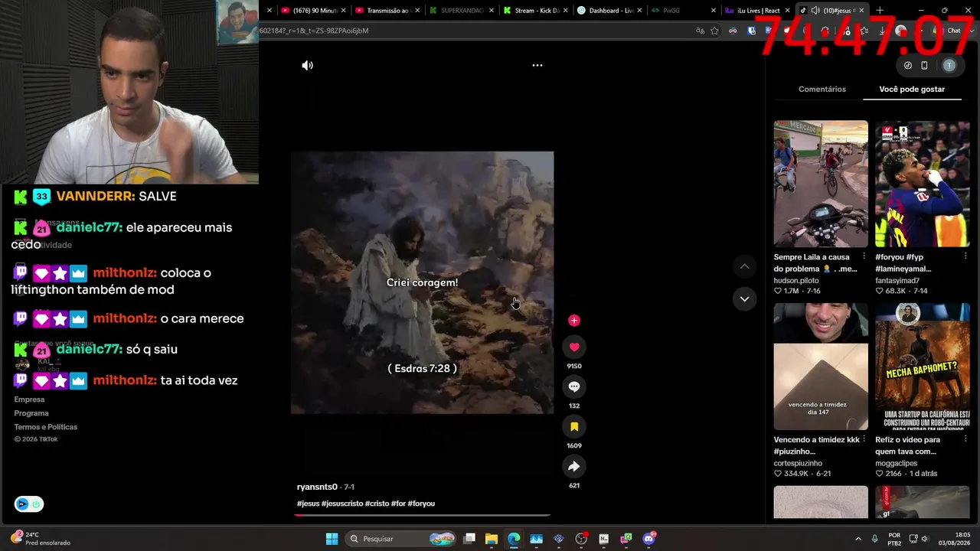Switch to the Comentários tab

click(822, 90)
